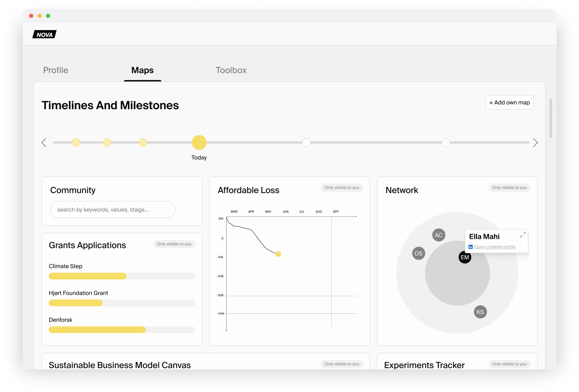Click the Climate Step progress bar
Screen dimensions: 579x392
pos(122,276)
